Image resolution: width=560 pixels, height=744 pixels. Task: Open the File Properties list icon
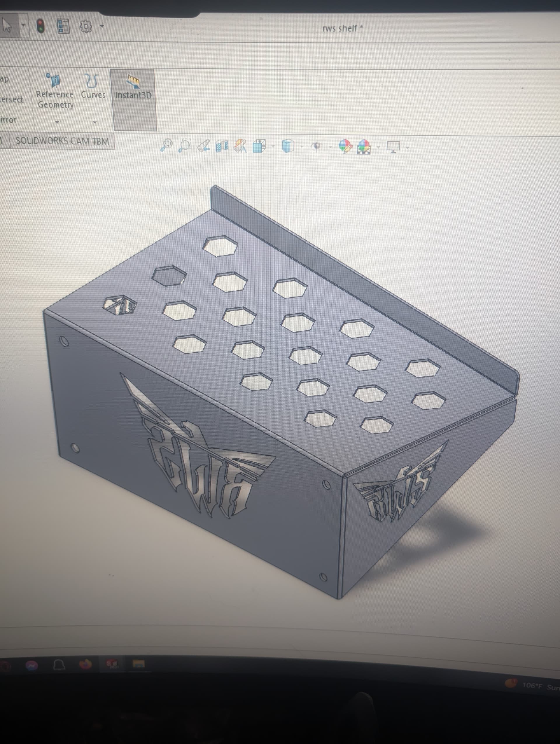[63, 26]
